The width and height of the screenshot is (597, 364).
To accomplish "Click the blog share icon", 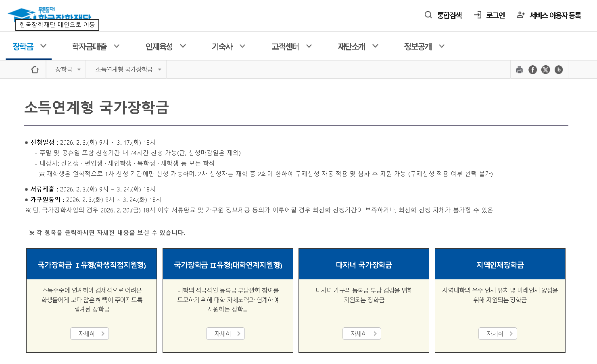I will (x=559, y=69).
